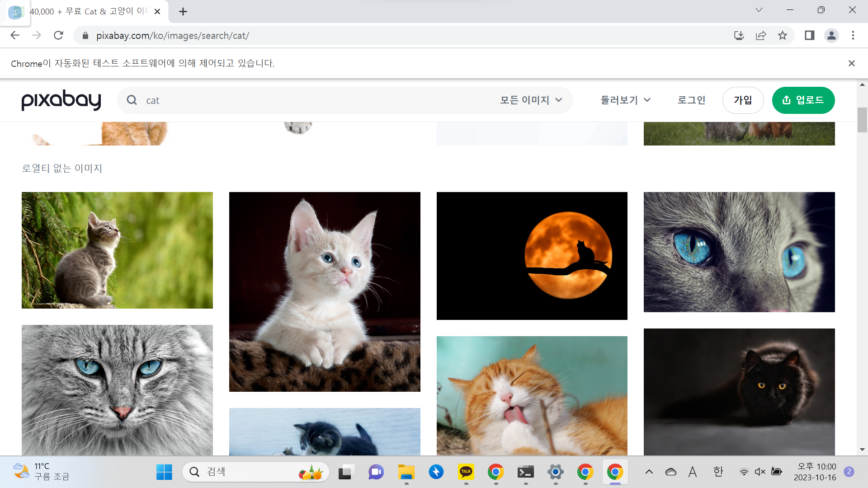Click the share page icon
868x488 pixels.
click(x=761, y=35)
